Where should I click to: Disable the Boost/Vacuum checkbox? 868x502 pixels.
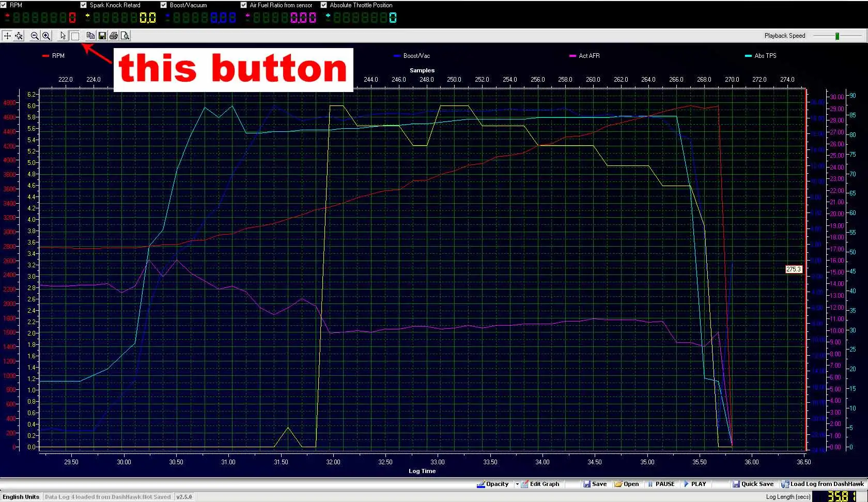pyautogui.click(x=164, y=5)
